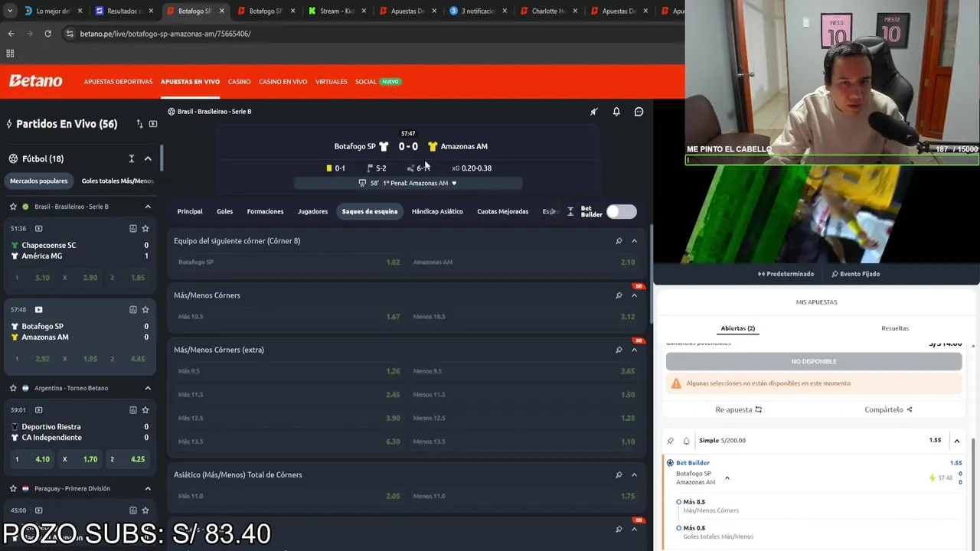980x551 pixels.
Task: Select CA Independiente win odds 4.25
Action: pos(128,459)
